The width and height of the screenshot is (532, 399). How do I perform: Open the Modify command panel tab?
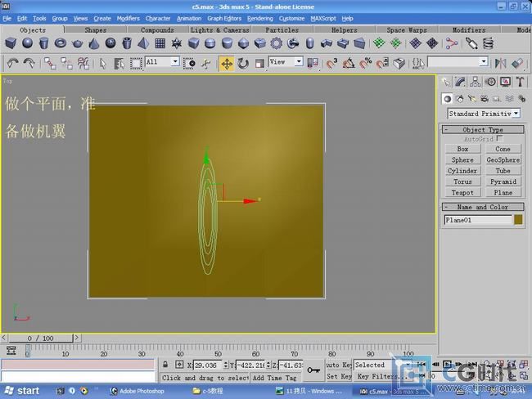click(461, 82)
